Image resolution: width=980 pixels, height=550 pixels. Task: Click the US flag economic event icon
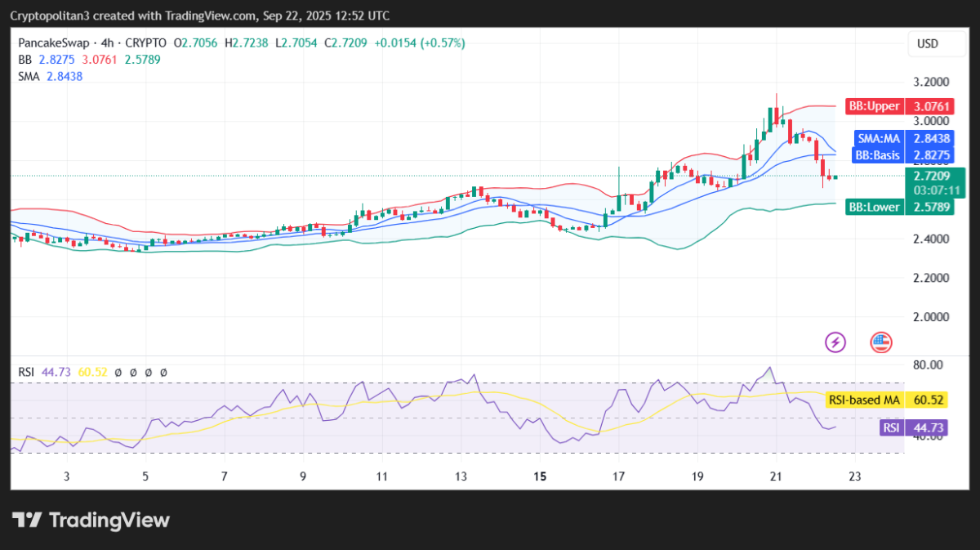click(x=880, y=342)
